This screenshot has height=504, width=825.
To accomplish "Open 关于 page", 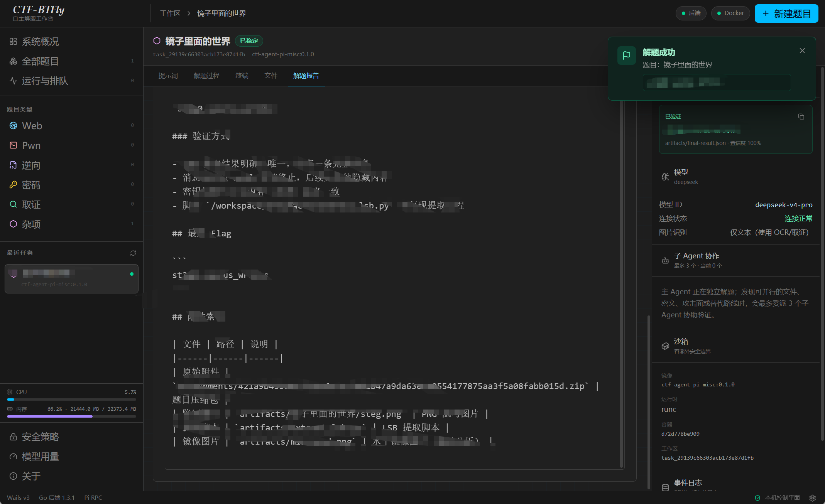I will (x=71, y=476).
